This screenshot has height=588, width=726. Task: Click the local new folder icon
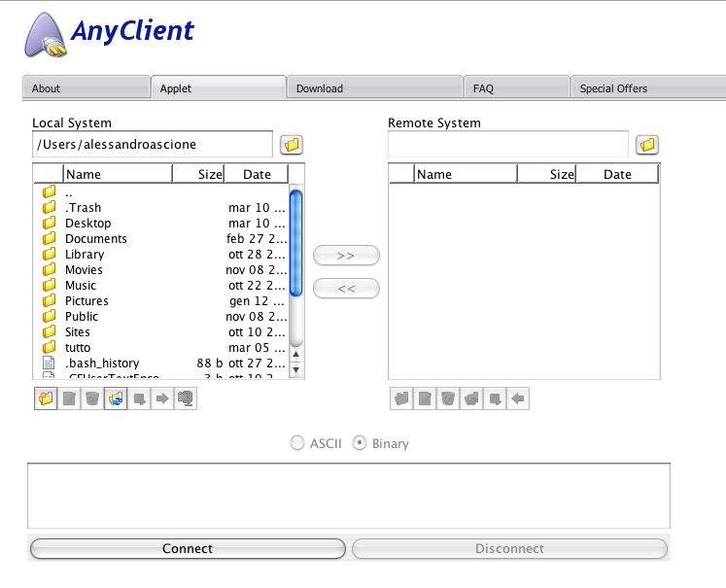click(46, 398)
